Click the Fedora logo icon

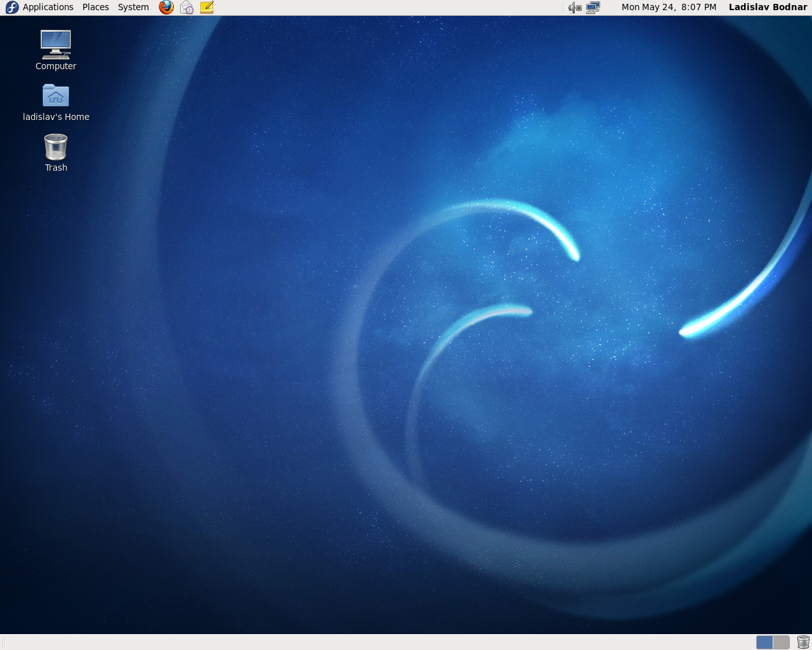click(12, 7)
